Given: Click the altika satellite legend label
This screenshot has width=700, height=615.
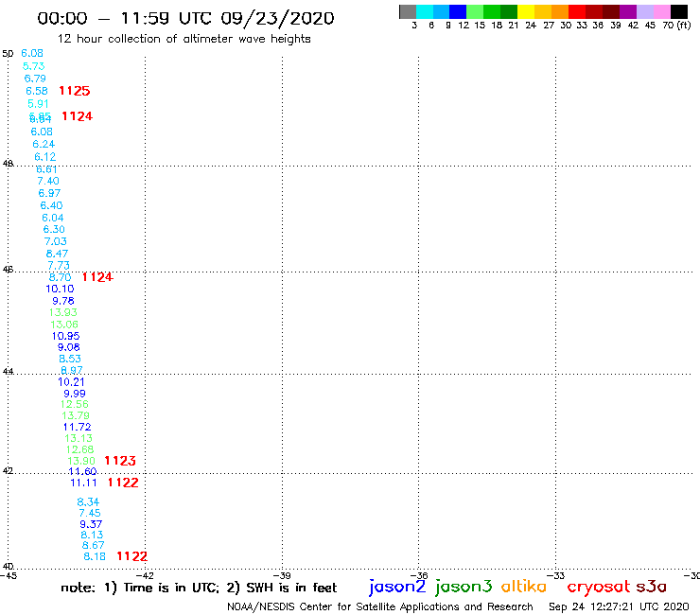Looking at the screenshot, I should [x=524, y=586].
